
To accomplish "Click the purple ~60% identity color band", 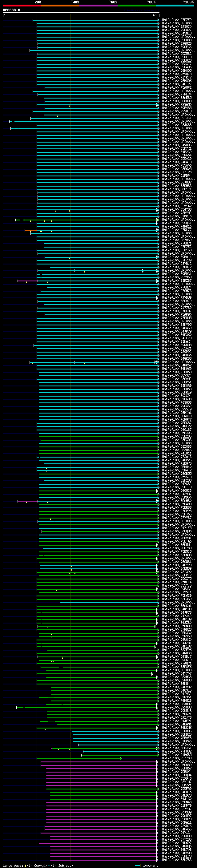I will pos(98,6).
